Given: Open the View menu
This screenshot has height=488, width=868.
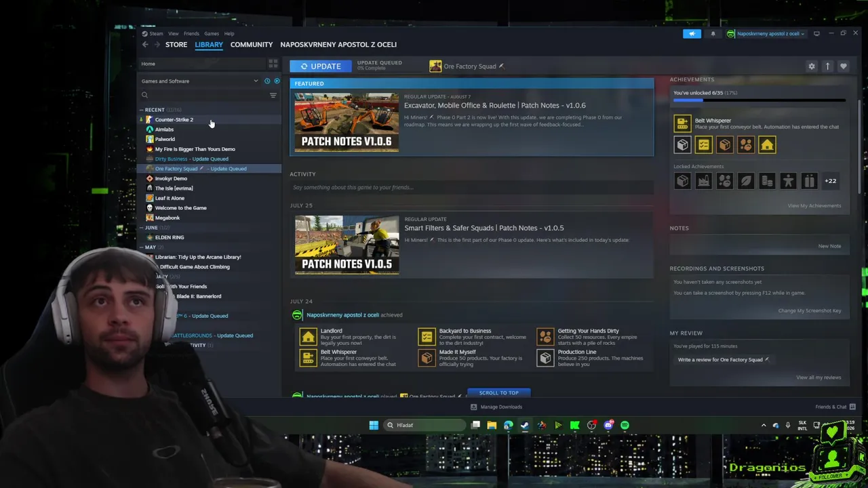Looking at the screenshot, I should point(174,34).
